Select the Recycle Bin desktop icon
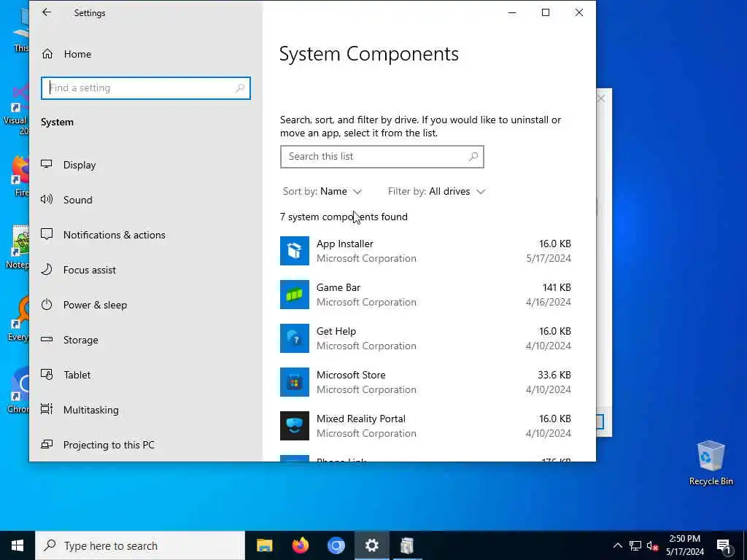The height and width of the screenshot is (560, 747). (x=711, y=463)
